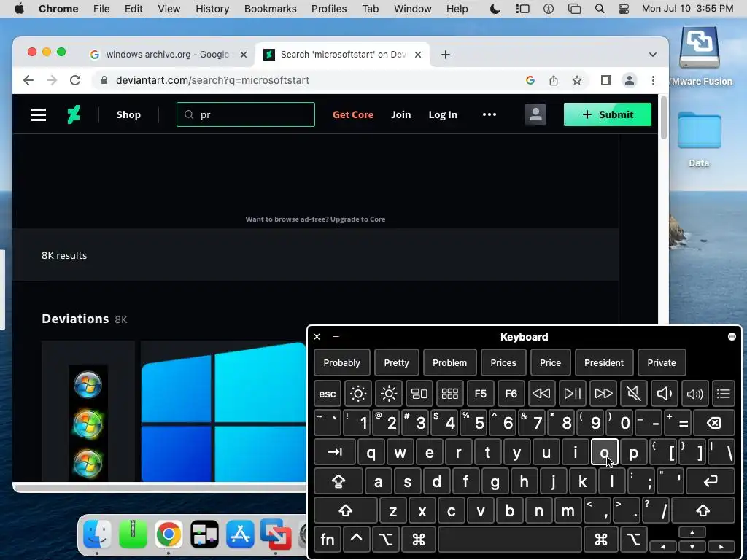
Task: Open the DeviantArt hamburger menu
Action: click(39, 114)
